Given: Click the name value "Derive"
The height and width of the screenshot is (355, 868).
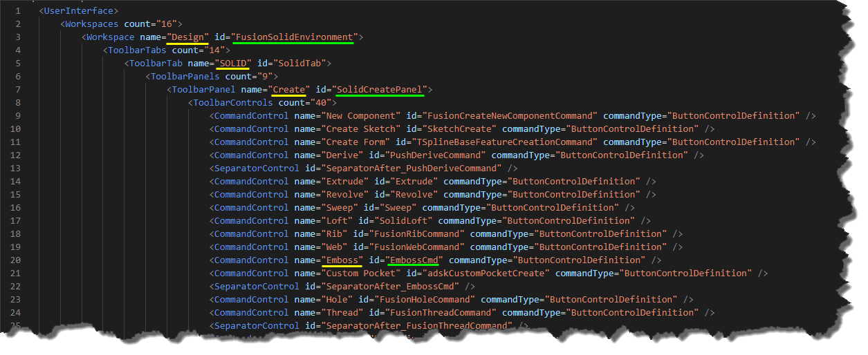Looking at the screenshot, I should 342,155.
